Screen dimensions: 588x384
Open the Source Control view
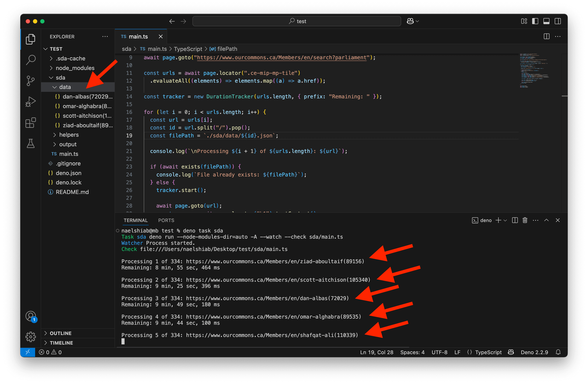[31, 81]
